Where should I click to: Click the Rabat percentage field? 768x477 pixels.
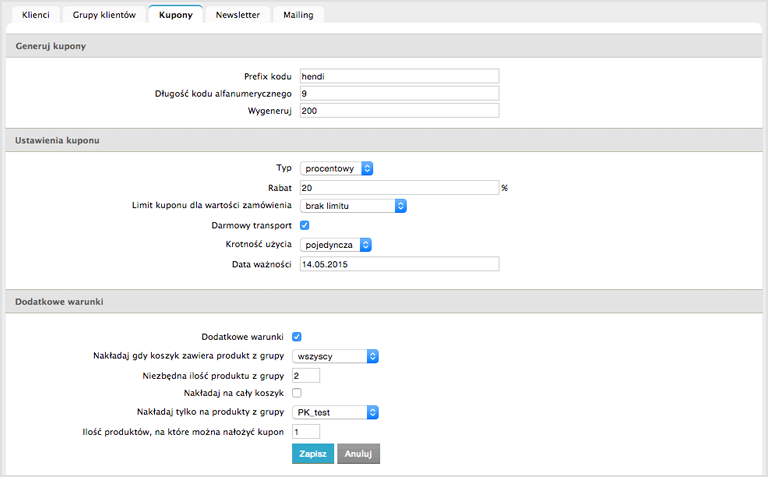pos(400,188)
